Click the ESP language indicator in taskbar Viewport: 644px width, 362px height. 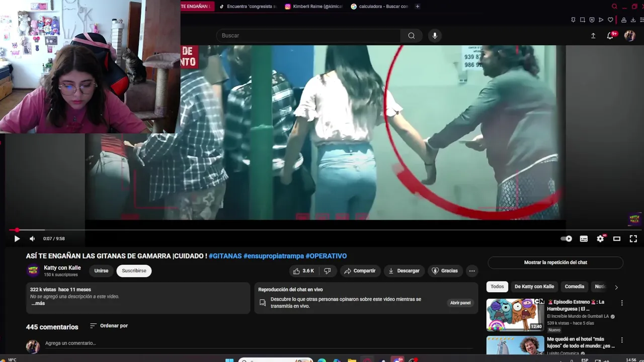coord(585,360)
